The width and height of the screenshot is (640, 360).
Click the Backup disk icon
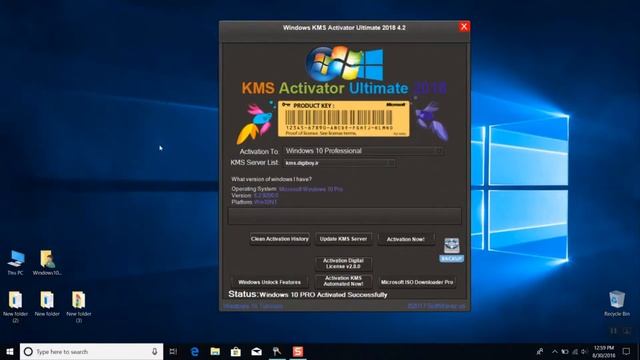tap(451, 246)
